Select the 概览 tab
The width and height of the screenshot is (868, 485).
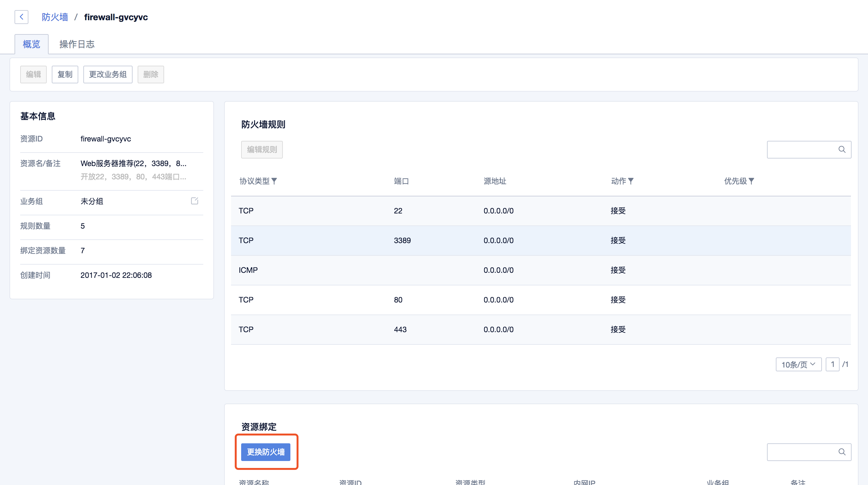(31, 44)
